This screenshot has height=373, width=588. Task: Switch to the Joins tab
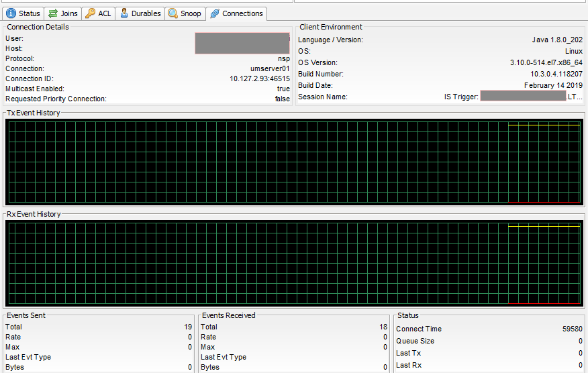pos(63,13)
